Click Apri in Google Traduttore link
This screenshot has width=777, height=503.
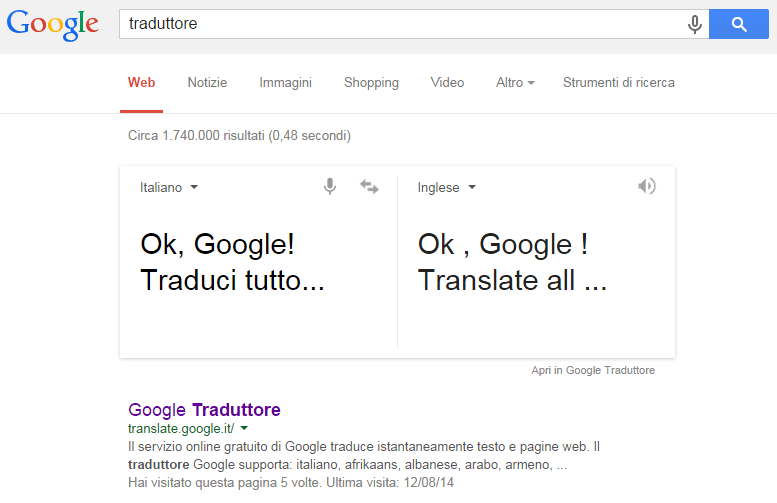[593, 370]
